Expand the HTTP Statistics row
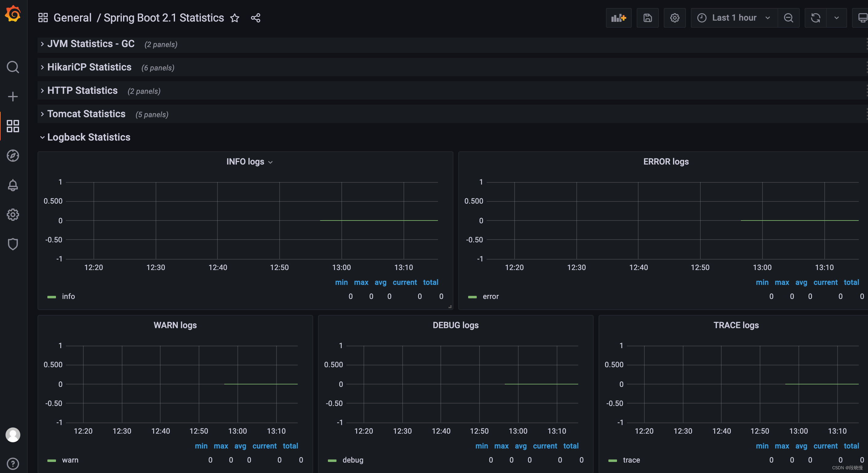The height and width of the screenshot is (473, 868). tap(82, 90)
